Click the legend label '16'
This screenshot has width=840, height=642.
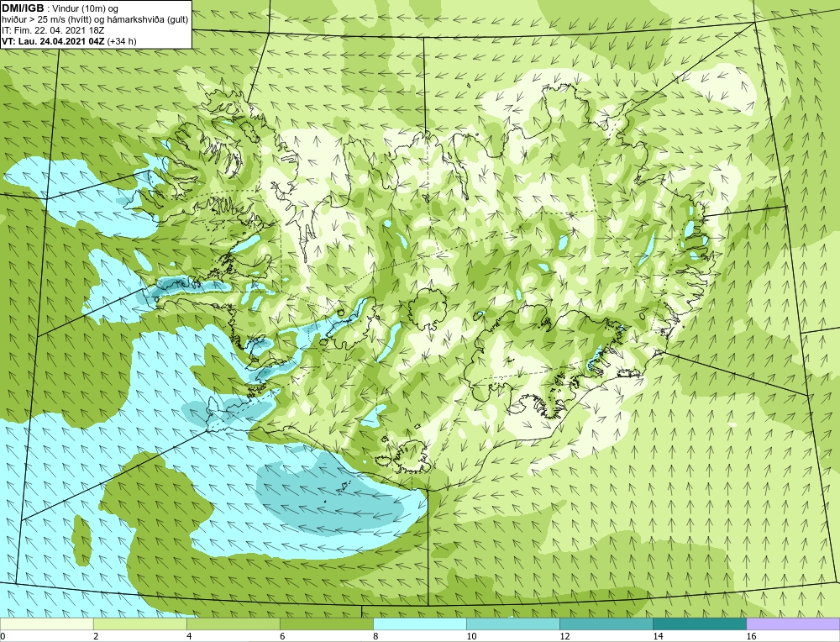(751, 636)
